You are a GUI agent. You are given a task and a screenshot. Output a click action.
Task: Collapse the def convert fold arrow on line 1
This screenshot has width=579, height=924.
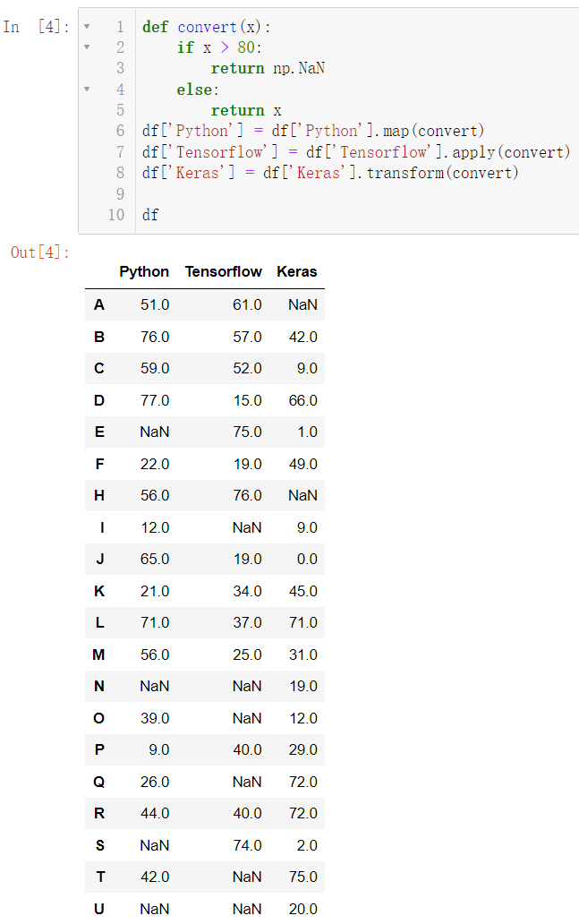87,27
